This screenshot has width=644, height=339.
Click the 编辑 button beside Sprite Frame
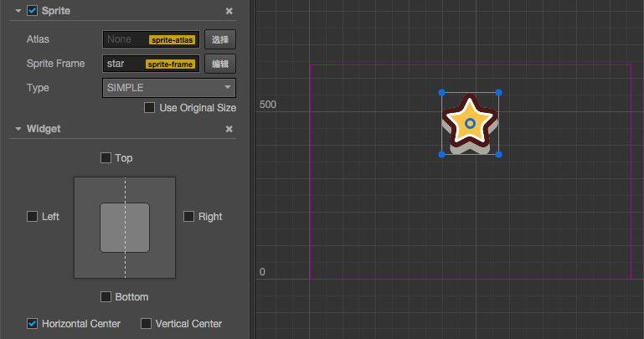[220, 64]
